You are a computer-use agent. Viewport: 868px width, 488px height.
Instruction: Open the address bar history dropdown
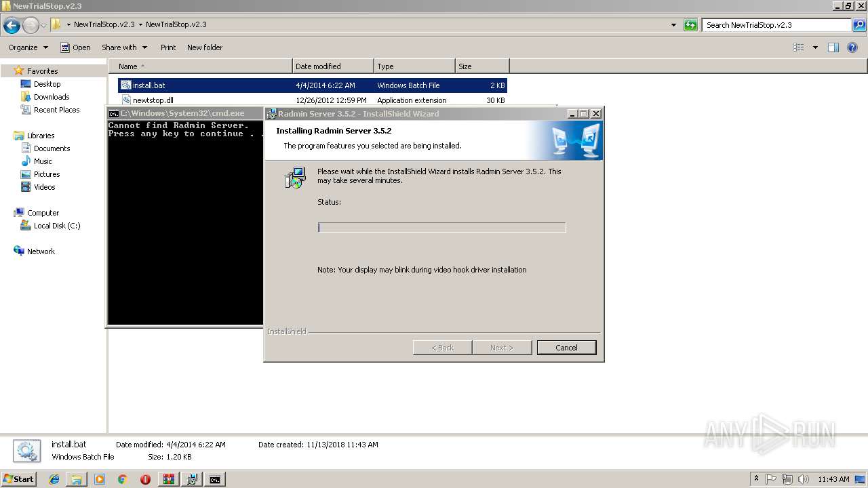click(x=673, y=25)
